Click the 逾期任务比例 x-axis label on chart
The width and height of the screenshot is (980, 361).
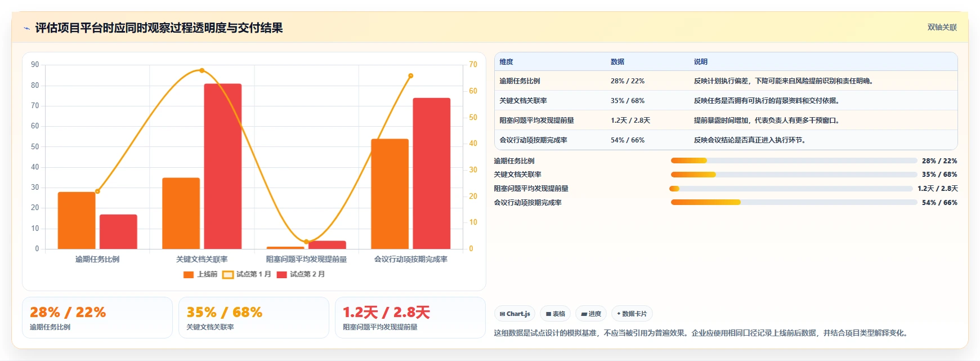click(x=97, y=260)
